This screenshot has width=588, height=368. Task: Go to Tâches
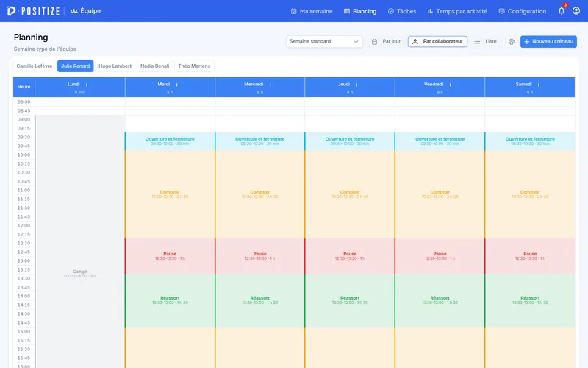(402, 11)
